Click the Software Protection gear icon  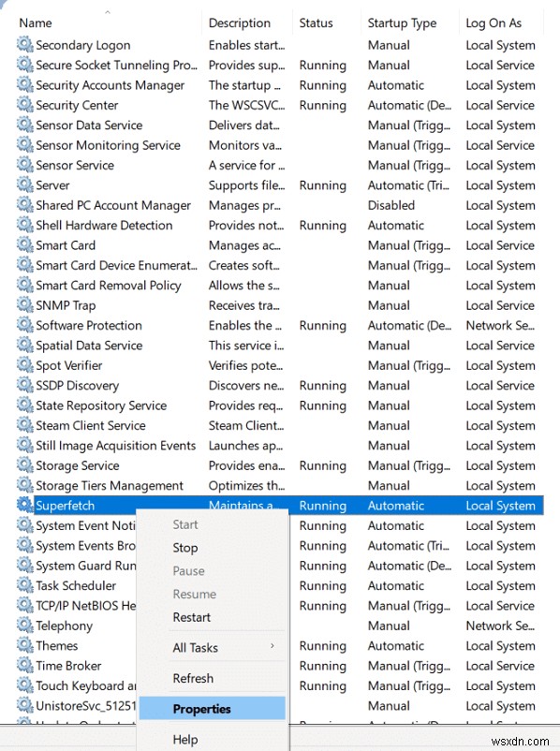click(x=25, y=325)
